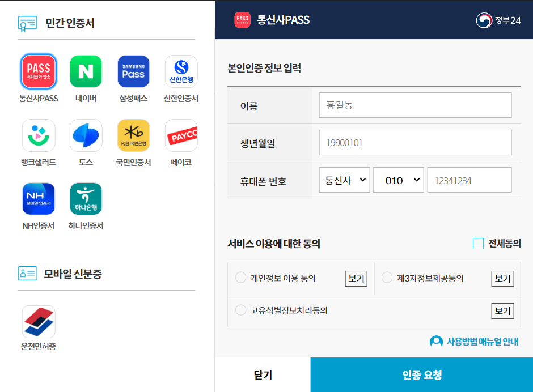Open the 통신사 carrier dropdown
Viewport: 533px width, 392px height.
click(344, 180)
